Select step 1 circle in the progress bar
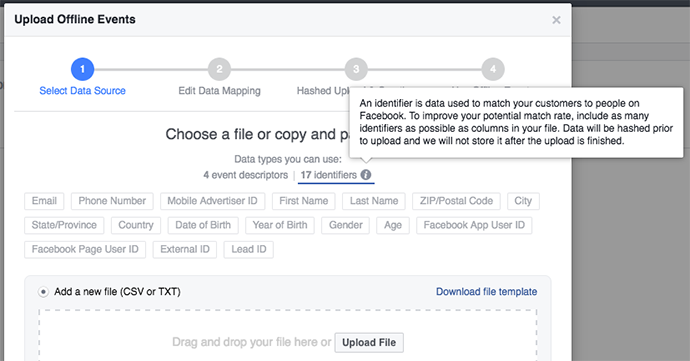 [x=82, y=69]
